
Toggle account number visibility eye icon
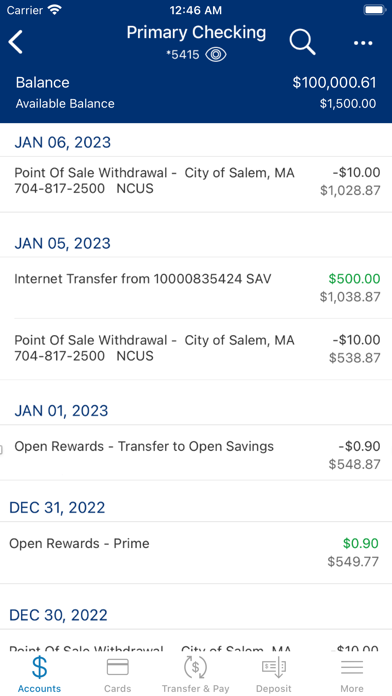tap(216, 55)
